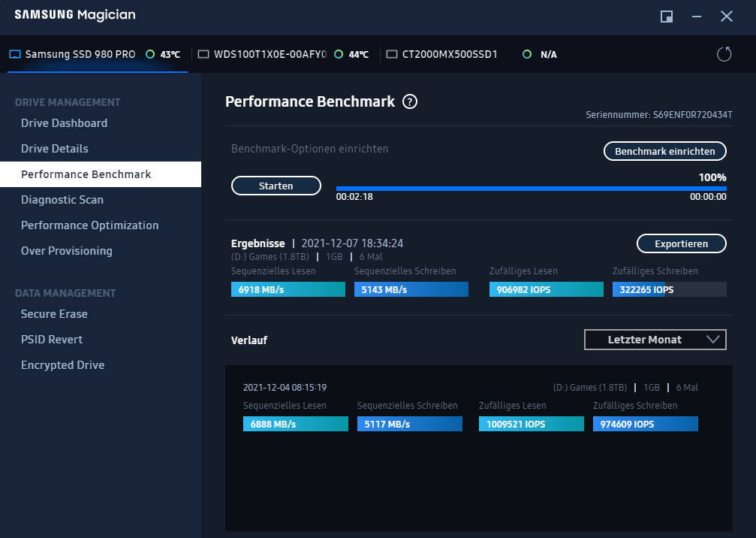Open PSID Revert
The width and height of the screenshot is (756, 538).
tap(101, 340)
